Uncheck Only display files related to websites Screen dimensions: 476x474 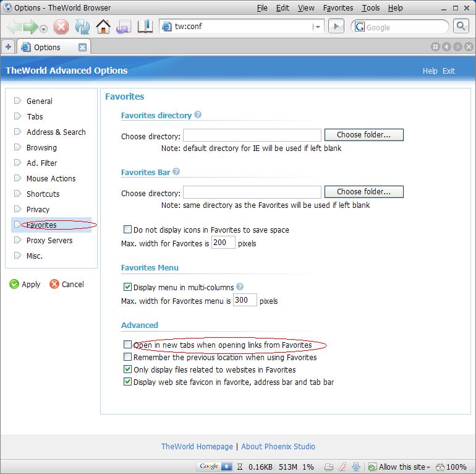(x=127, y=369)
